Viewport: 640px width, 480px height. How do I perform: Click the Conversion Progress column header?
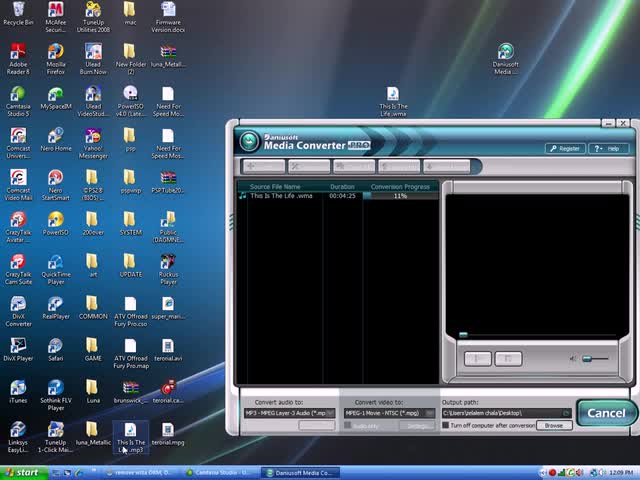(x=400, y=187)
